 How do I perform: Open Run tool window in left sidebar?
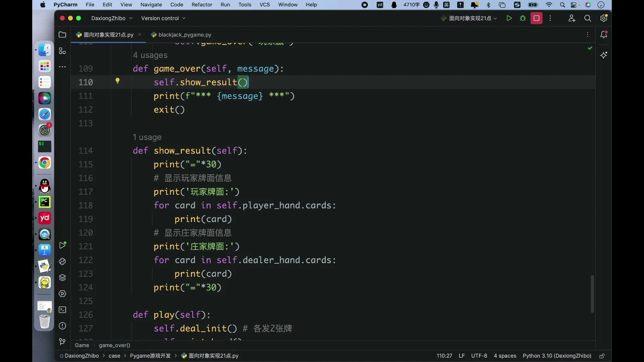click(62, 245)
